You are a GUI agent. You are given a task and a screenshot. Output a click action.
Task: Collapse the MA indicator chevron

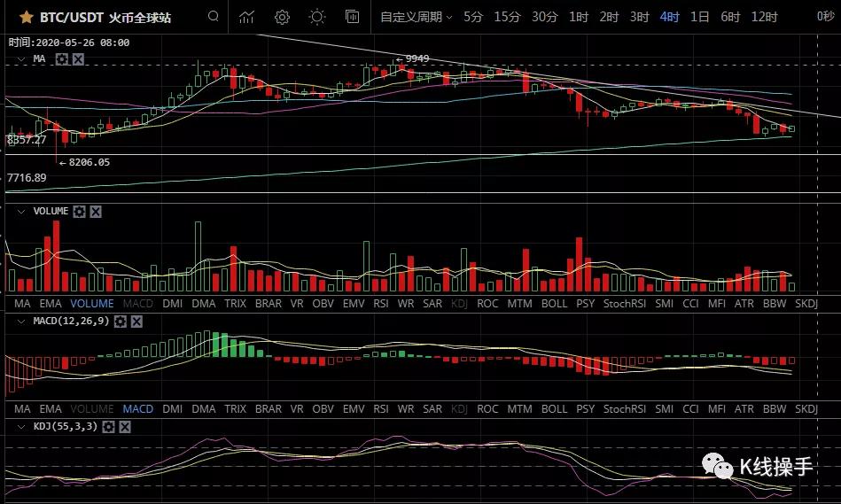[21, 59]
